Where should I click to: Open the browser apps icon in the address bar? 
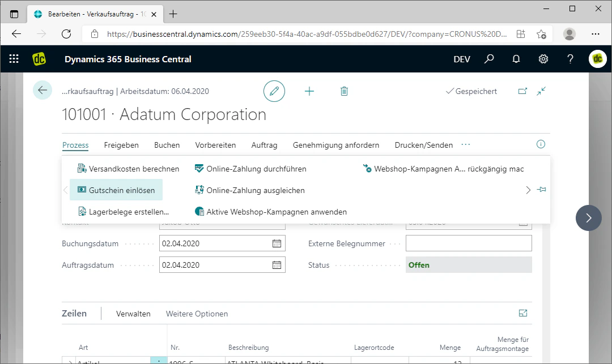click(x=521, y=34)
